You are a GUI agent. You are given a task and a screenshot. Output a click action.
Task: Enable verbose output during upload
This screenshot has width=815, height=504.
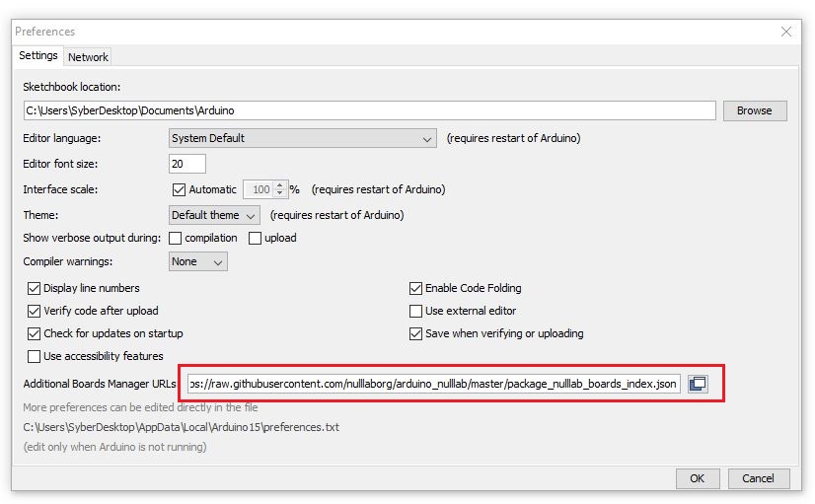pos(256,238)
